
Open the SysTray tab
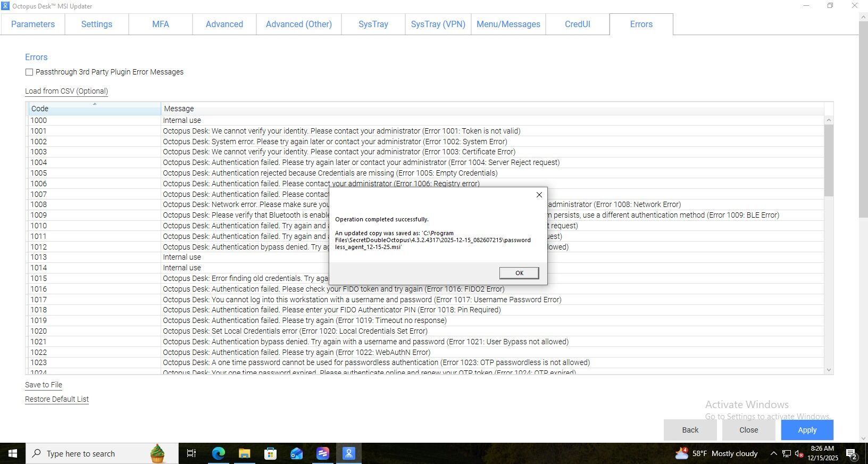point(373,24)
